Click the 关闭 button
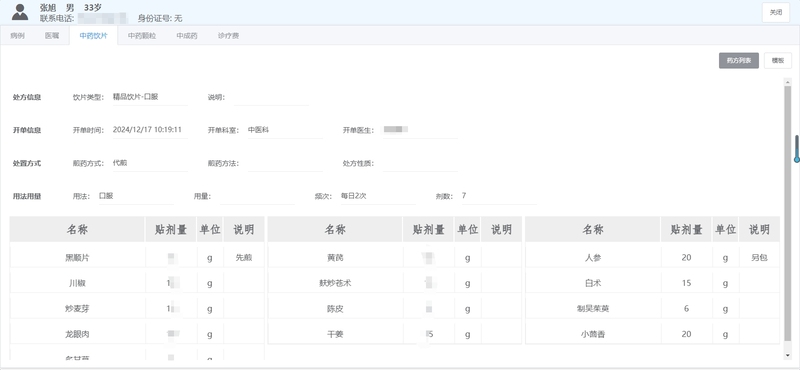 click(x=776, y=13)
